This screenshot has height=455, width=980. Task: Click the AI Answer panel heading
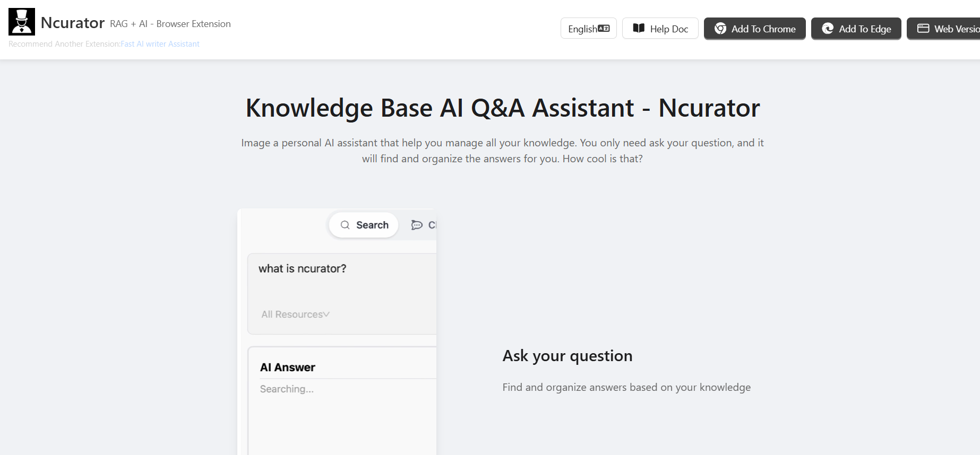click(x=287, y=367)
